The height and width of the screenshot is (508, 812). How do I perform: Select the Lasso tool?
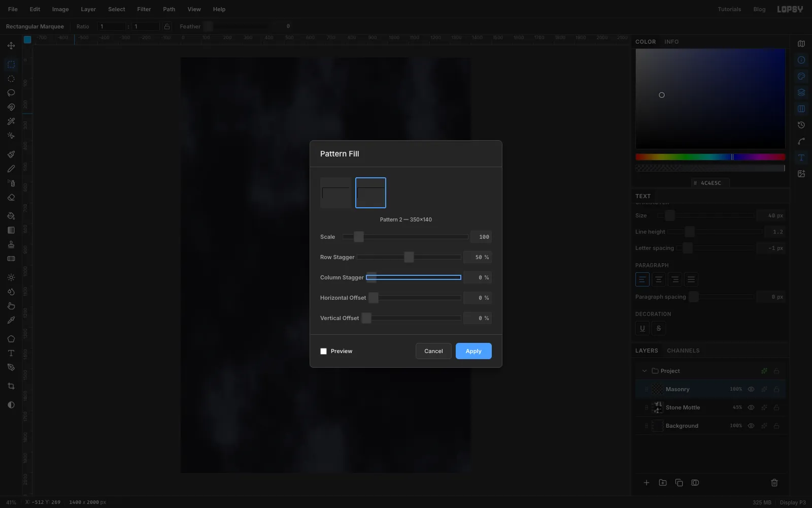[x=11, y=93]
